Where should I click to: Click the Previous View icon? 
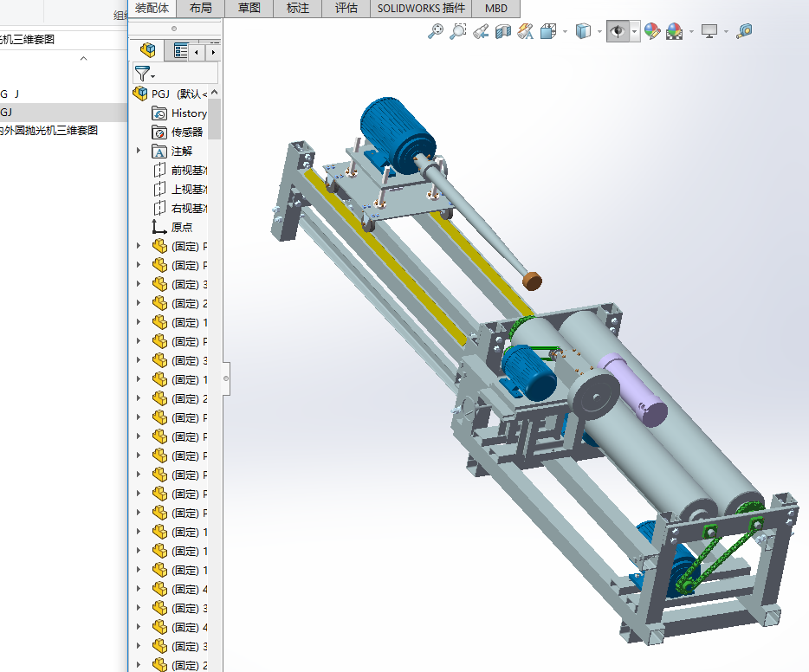[481, 31]
